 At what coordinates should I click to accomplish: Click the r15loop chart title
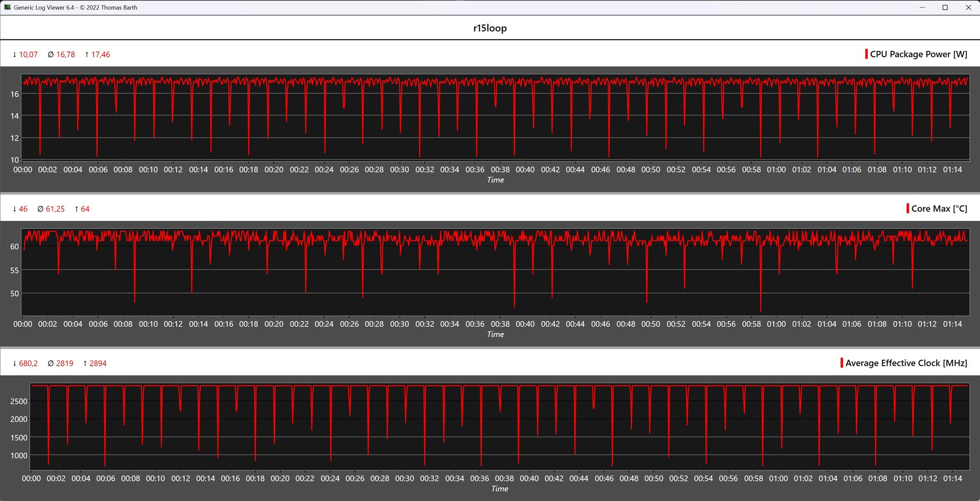coord(490,28)
